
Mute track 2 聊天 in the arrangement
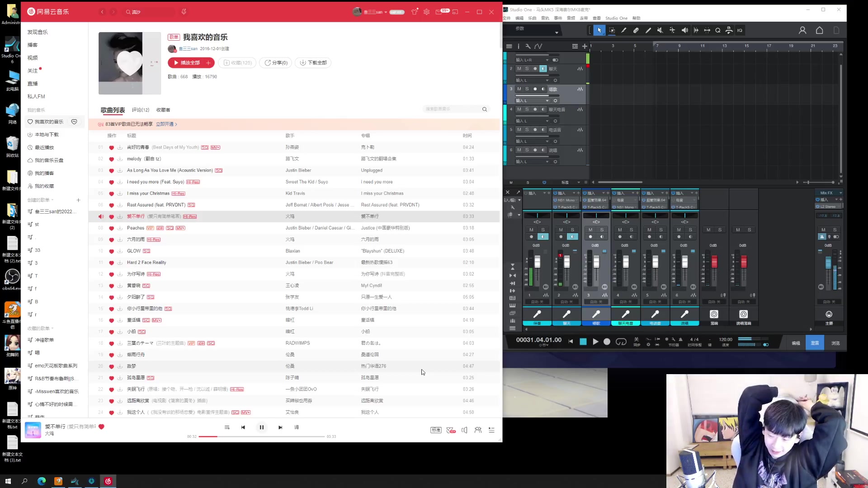(x=519, y=69)
